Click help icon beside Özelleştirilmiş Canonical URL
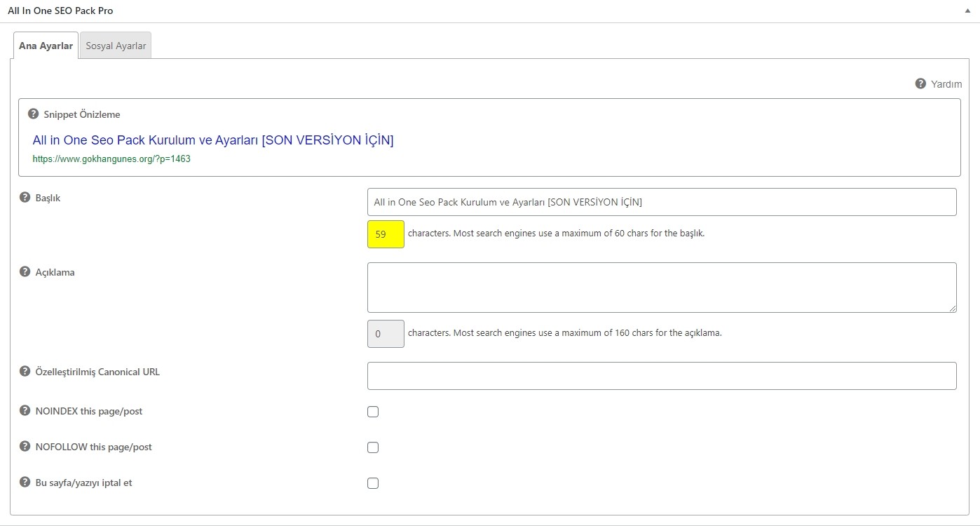 tap(25, 371)
